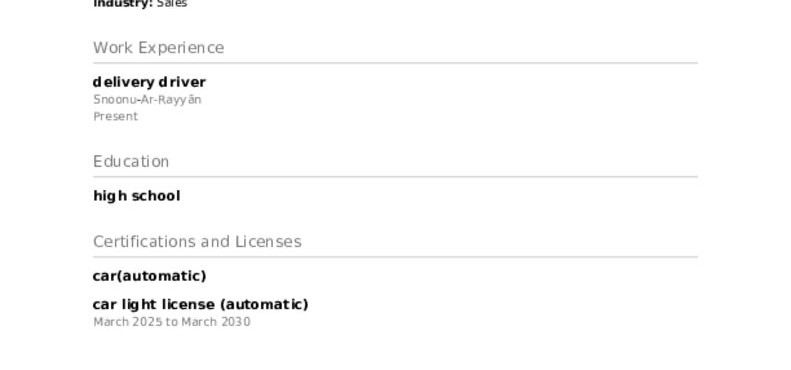791x370 pixels.
Task: Click the Present date under delivery driver
Action: tap(116, 117)
